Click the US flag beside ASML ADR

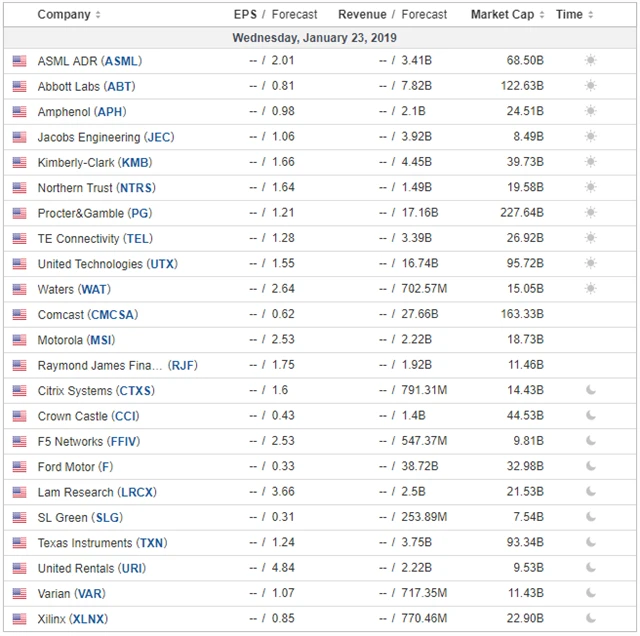coord(19,61)
